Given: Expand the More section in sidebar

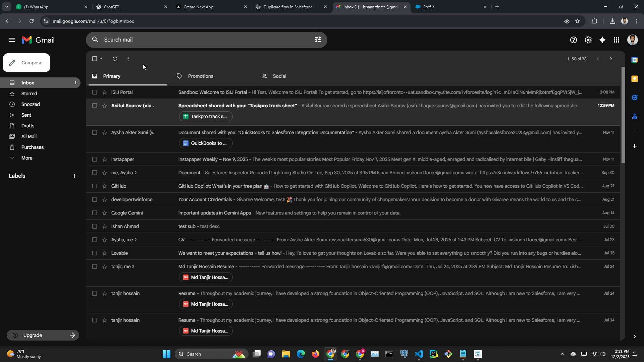Looking at the screenshot, I should [27, 158].
